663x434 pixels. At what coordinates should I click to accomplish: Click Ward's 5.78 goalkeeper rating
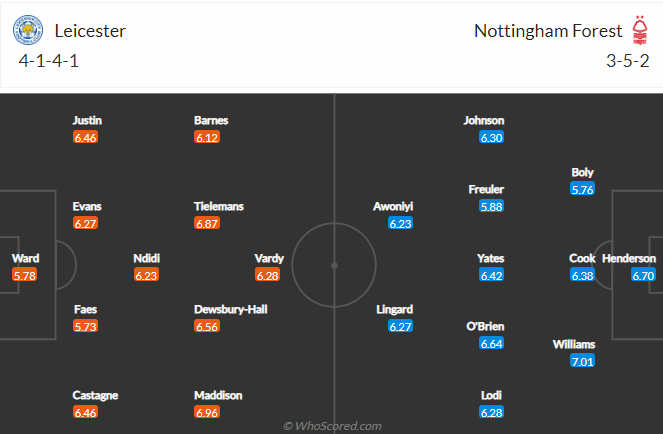[25, 275]
